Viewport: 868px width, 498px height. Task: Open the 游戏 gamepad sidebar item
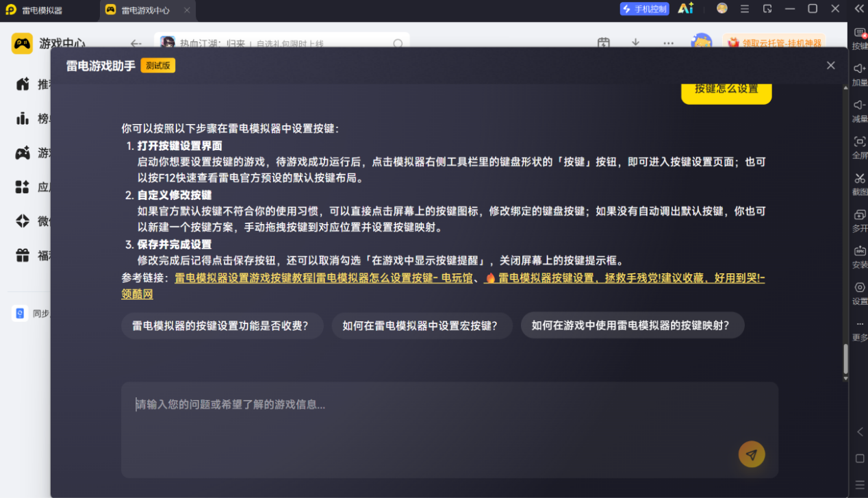[x=32, y=153]
